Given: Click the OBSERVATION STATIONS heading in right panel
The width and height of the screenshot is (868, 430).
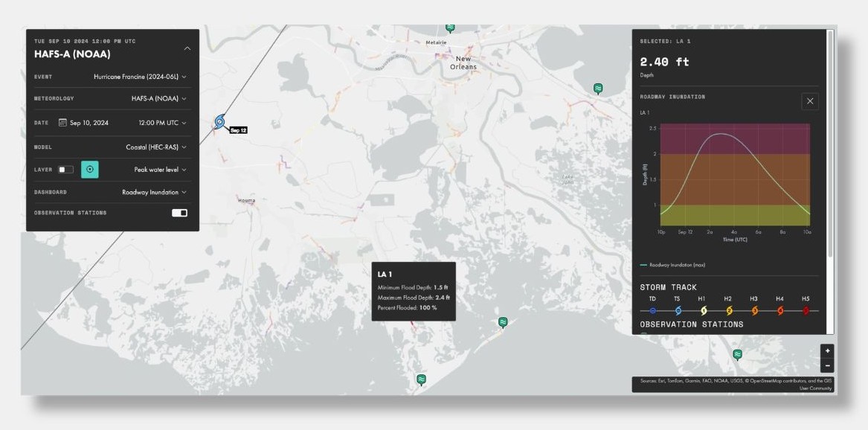Looking at the screenshot, I should coord(692,324).
